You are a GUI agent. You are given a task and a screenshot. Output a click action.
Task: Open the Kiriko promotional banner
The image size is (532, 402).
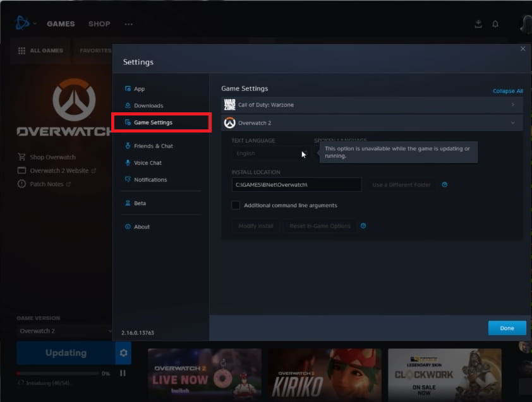coord(325,373)
